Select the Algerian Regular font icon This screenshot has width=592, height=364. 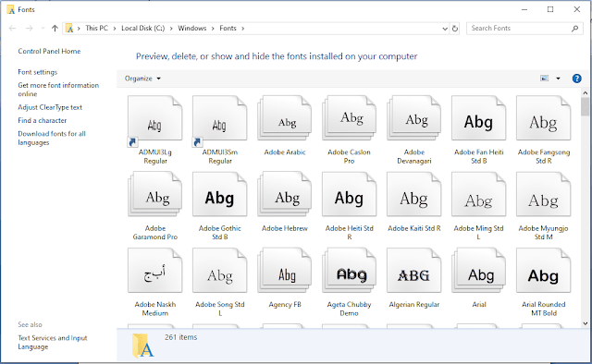tap(413, 271)
